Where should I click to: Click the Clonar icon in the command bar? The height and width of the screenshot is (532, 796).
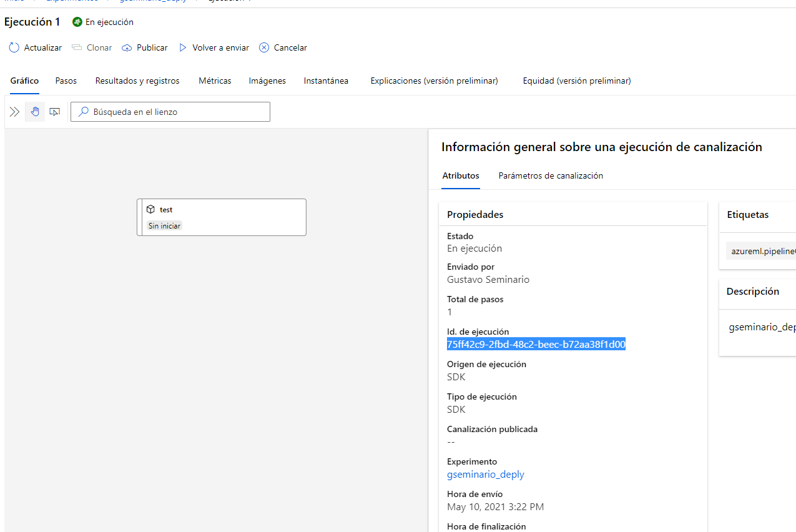75,47
